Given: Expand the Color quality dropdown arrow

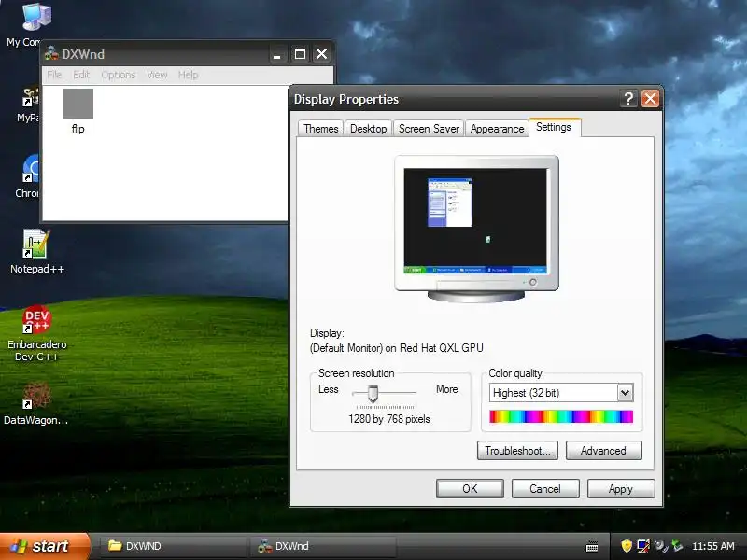Looking at the screenshot, I should pos(625,393).
